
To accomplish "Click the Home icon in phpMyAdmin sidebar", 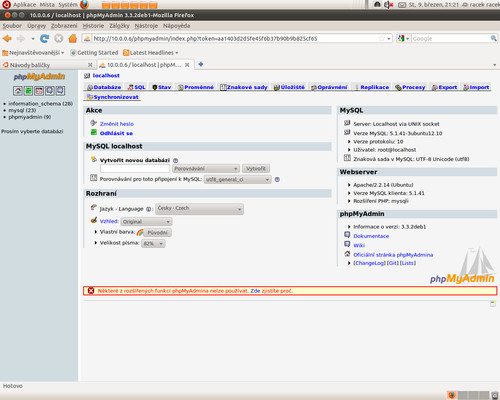I will tap(18, 91).
